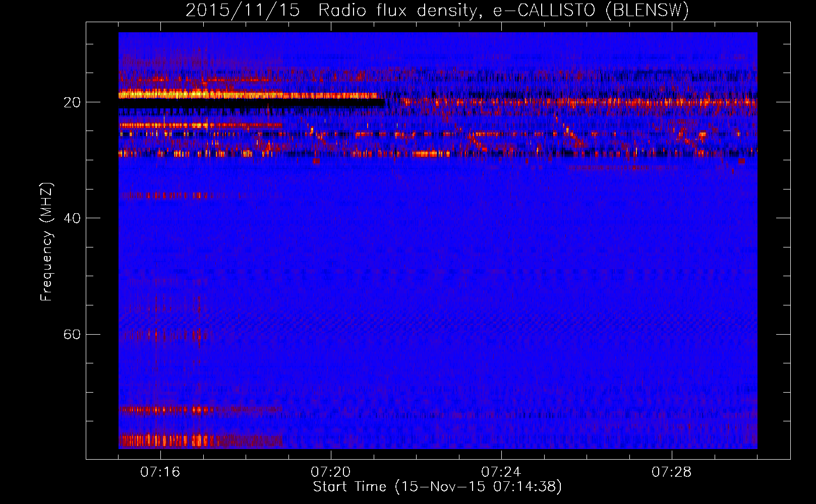Click the time tick label '07:24'
This screenshot has width=816, height=504.
pyautogui.click(x=501, y=472)
